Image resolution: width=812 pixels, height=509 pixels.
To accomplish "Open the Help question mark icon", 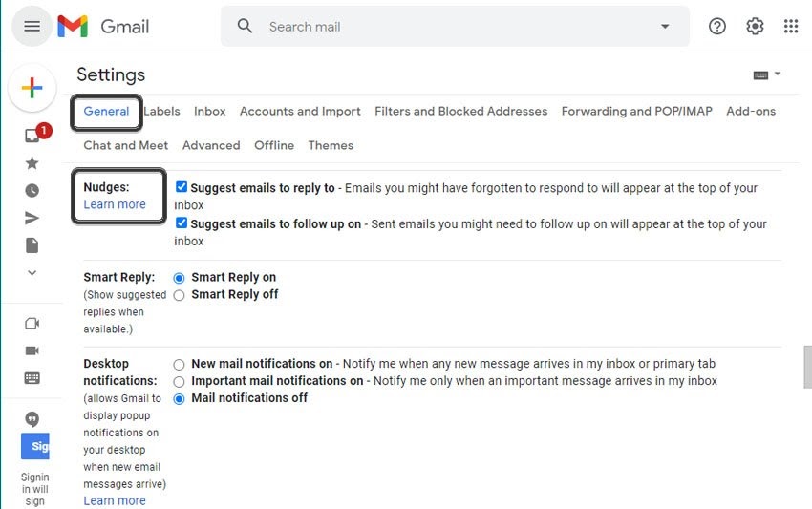I will click(x=717, y=27).
